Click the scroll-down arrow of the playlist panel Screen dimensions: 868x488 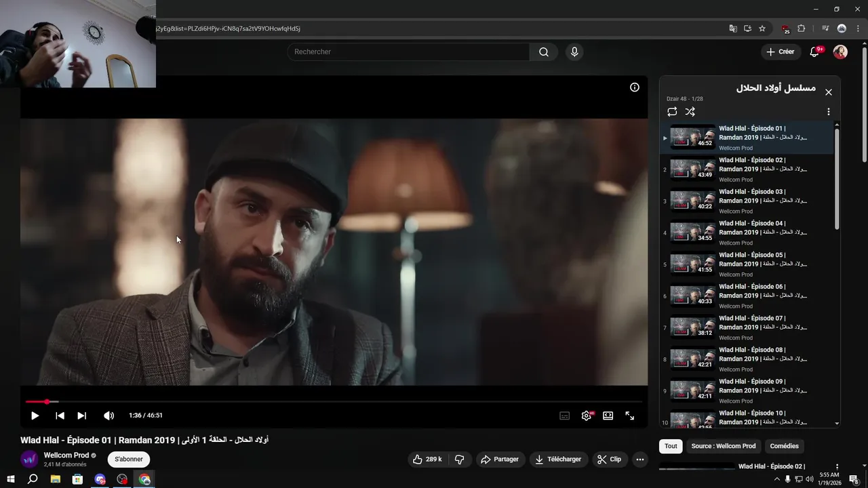tap(837, 424)
